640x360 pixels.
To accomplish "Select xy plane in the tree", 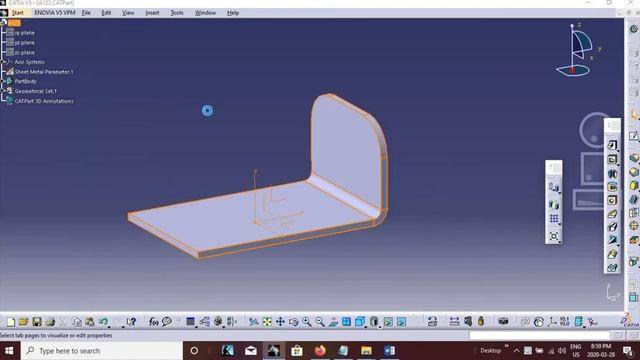I will 20,33.
